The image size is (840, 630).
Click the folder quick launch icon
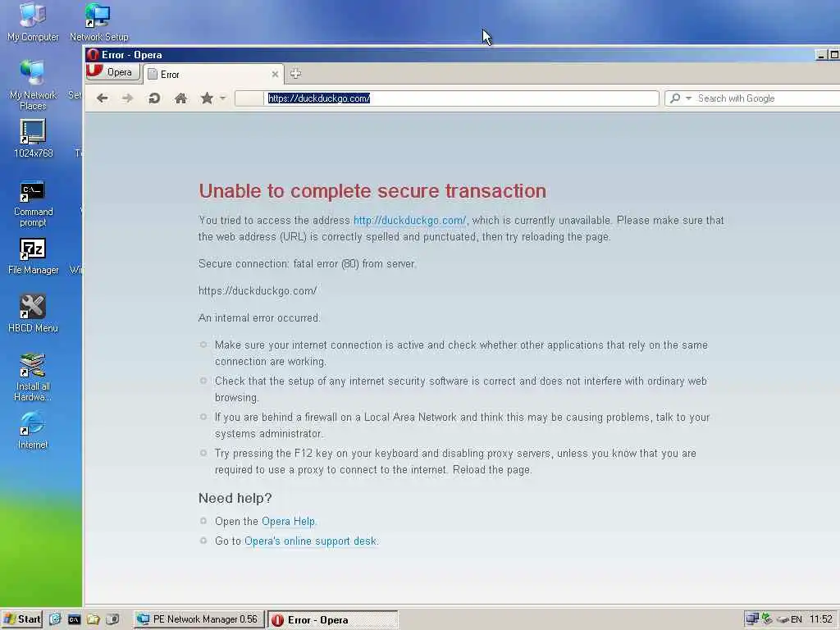(x=94, y=619)
